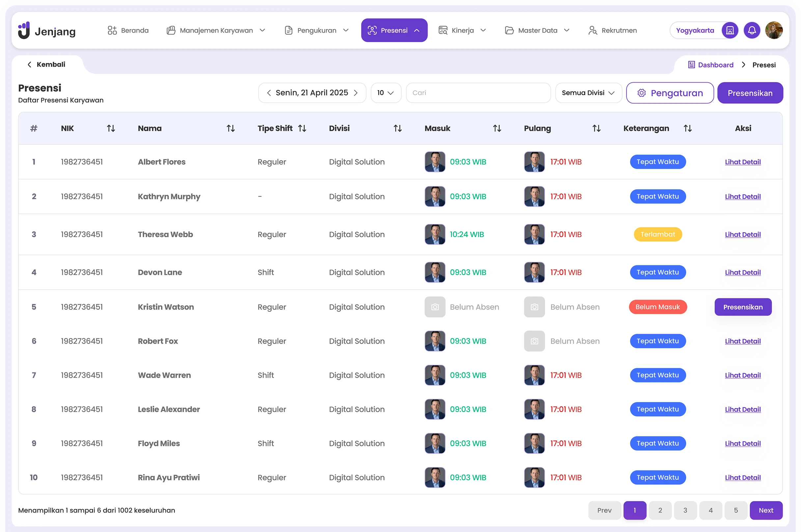Sort by Masuk time arrows
Viewport: 801px width, 532px height.
497,128
